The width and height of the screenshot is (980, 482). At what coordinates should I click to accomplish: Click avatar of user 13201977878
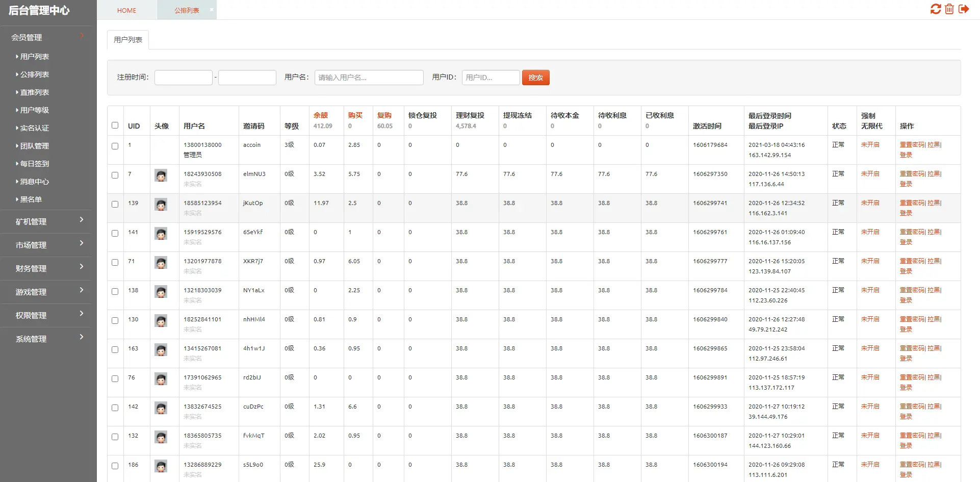(x=161, y=263)
